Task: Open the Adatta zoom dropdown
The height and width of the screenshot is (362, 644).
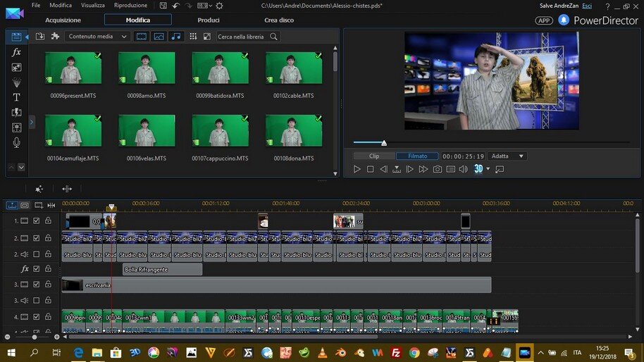Action: point(507,156)
